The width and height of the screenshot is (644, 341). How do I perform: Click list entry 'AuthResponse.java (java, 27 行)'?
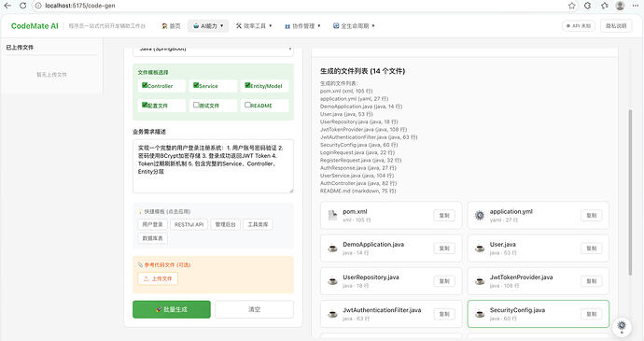tap(358, 168)
